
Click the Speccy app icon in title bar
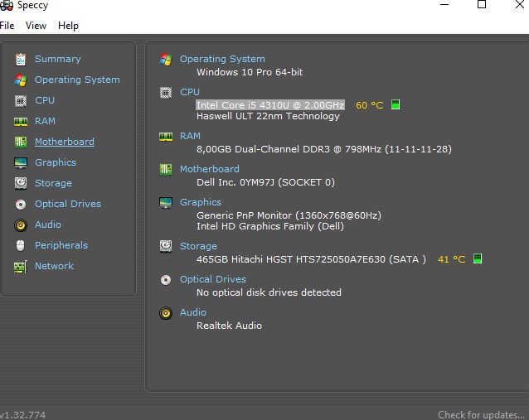[7, 6]
